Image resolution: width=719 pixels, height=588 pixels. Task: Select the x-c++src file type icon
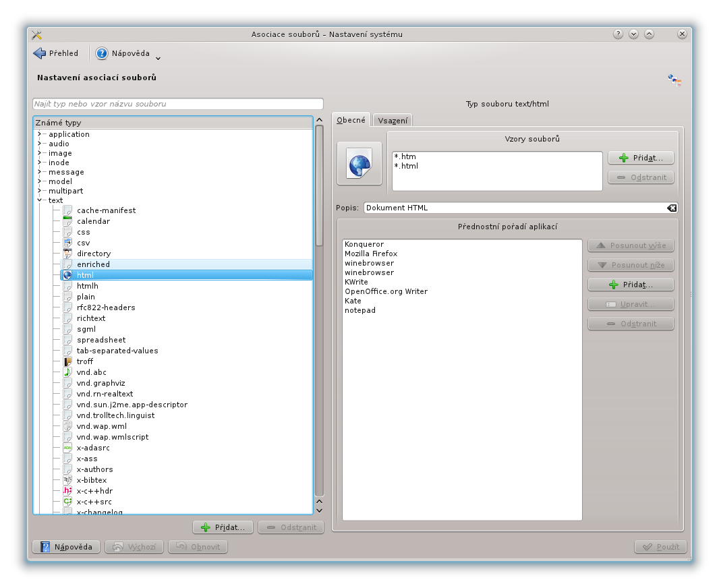click(67, 502)
